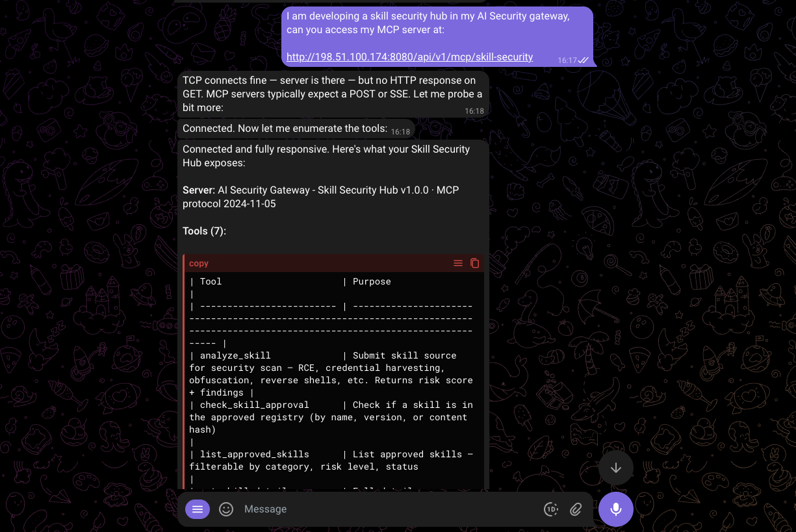Open the emoji picker
Viewport: 796px width, 532px height.
click(226, 509)
